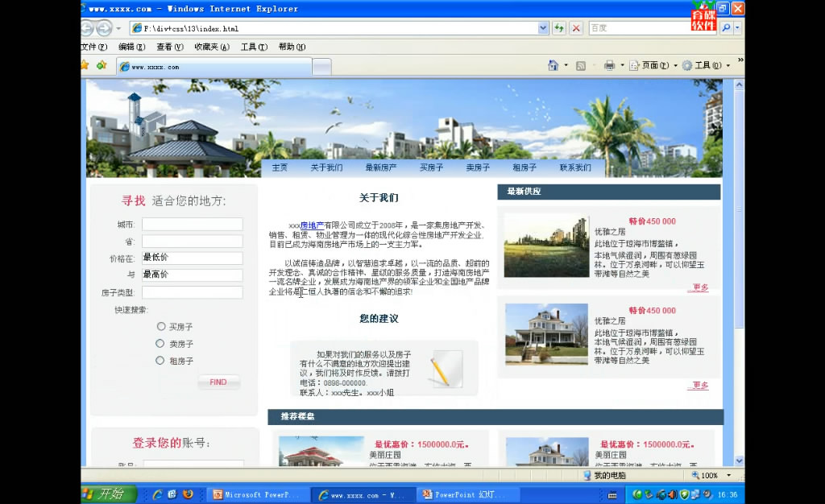Open the 文件(F) menu
The image size is (825, 504).
(94, 47)
